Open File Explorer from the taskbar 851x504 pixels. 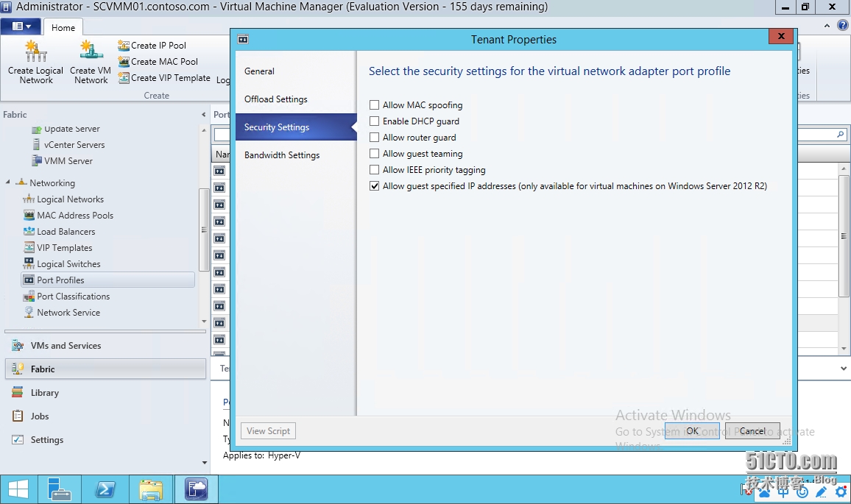(150, 489)
